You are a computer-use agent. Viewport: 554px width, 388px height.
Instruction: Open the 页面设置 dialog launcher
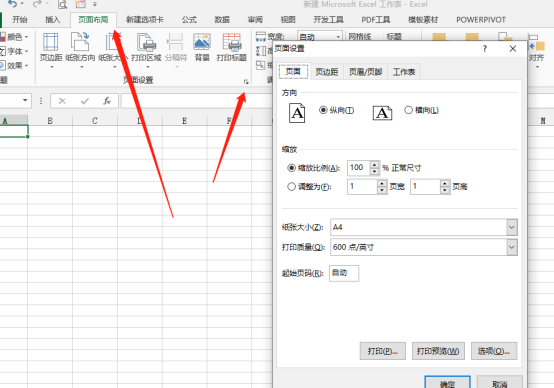coord(246,82)
